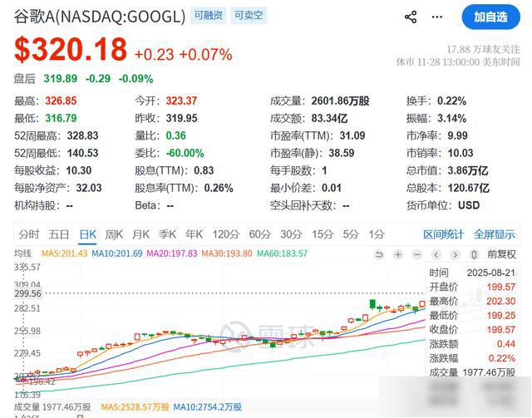This screenshot has width=532, height=418.
Task: Click the 总市值 value 3.86万亿
Action: 468,170
